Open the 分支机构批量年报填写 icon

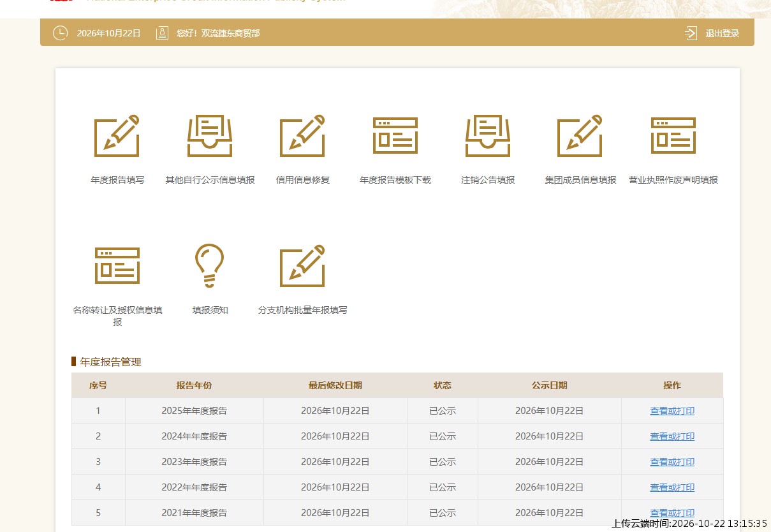click(x=302, y=266)
